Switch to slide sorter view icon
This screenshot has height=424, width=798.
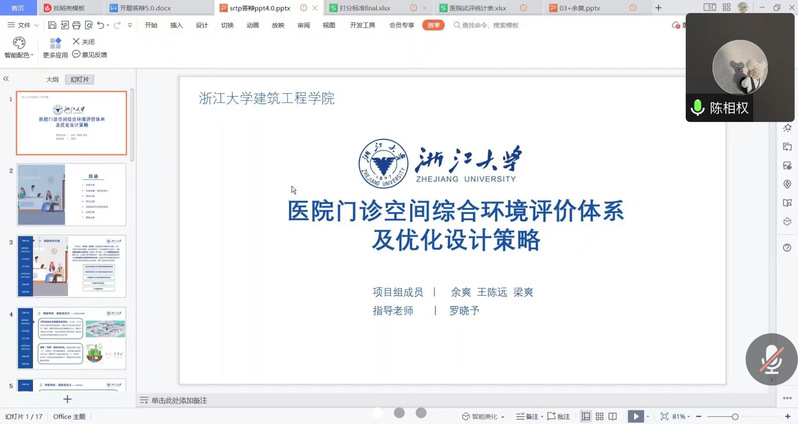(x=600, y=416)
